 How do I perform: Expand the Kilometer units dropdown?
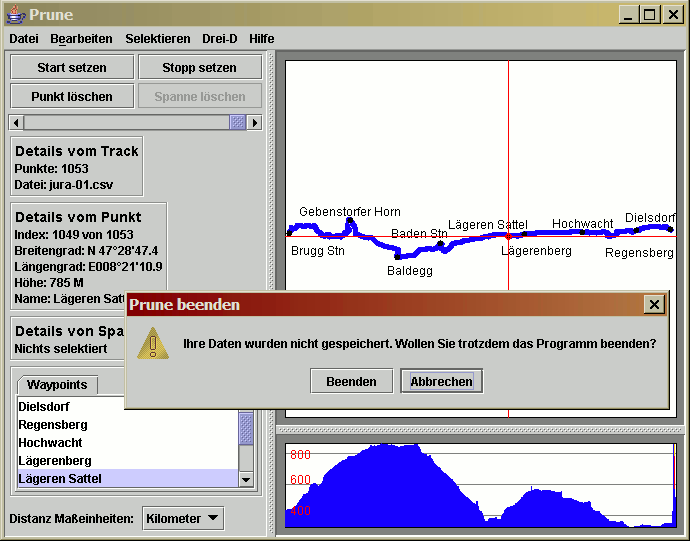point(182,518)
